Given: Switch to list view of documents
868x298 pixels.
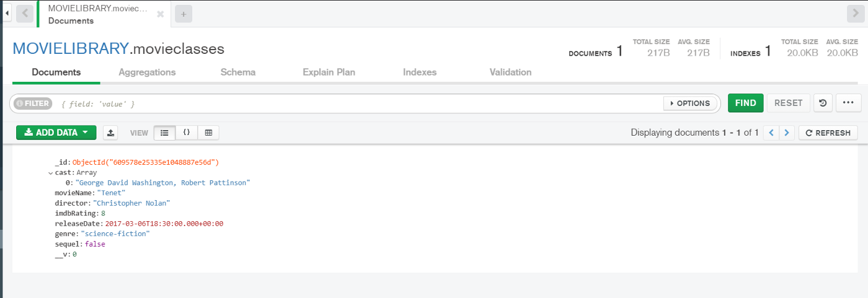Looking at the screenshot, I should tap(164, 133).
